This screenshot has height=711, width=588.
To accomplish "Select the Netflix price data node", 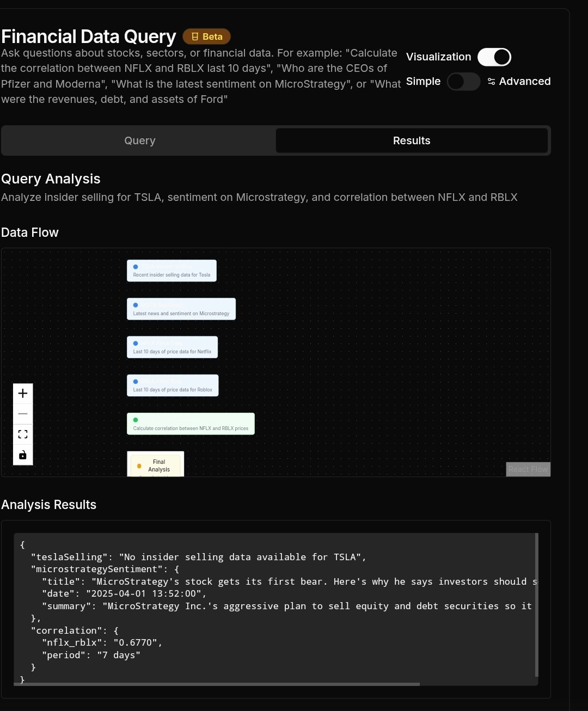I will click(x=172, y=347).
